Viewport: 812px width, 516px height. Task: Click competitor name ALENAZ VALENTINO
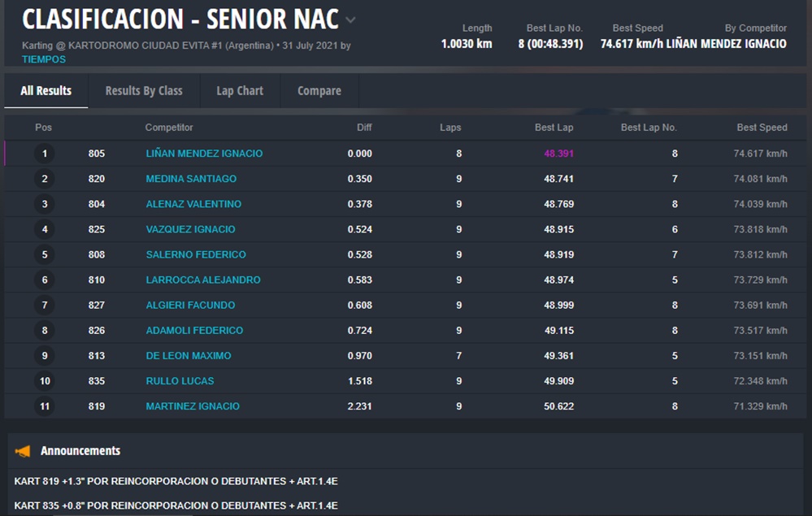pos(193,204)
